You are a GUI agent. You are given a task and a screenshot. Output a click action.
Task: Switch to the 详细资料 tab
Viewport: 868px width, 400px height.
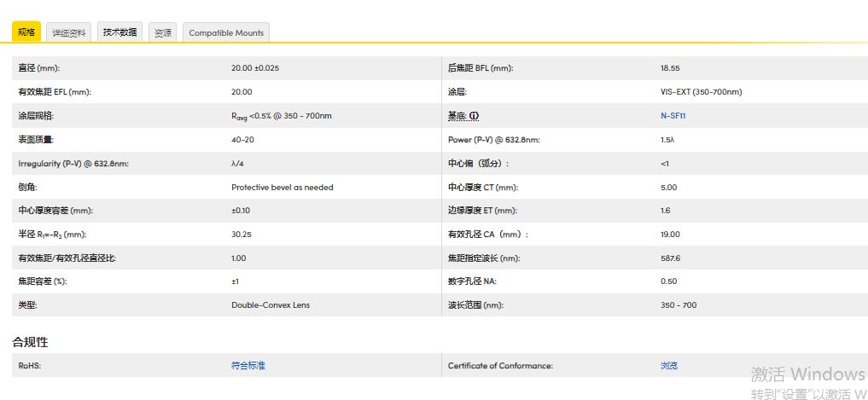[x=69, y=32]
